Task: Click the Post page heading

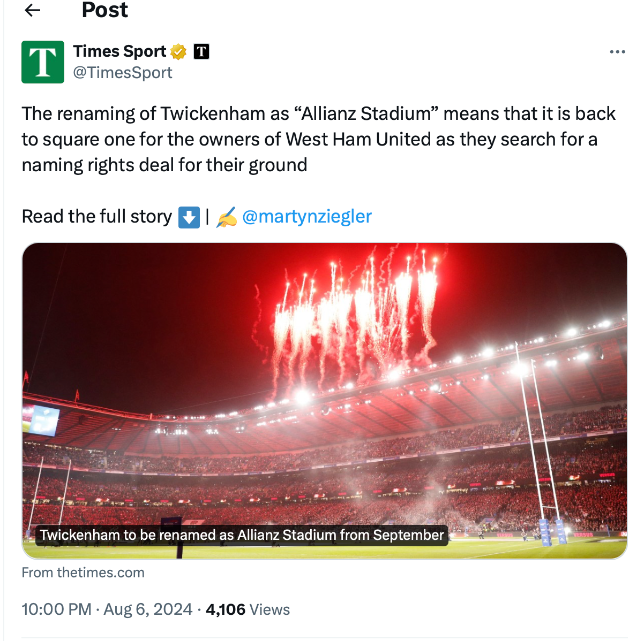Action: (105, 11)
